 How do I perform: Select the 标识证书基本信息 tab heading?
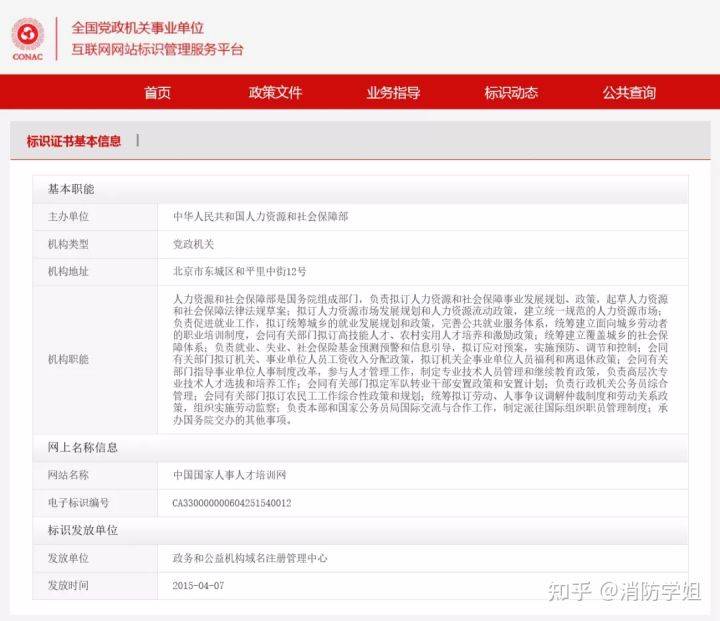point(73,141)
